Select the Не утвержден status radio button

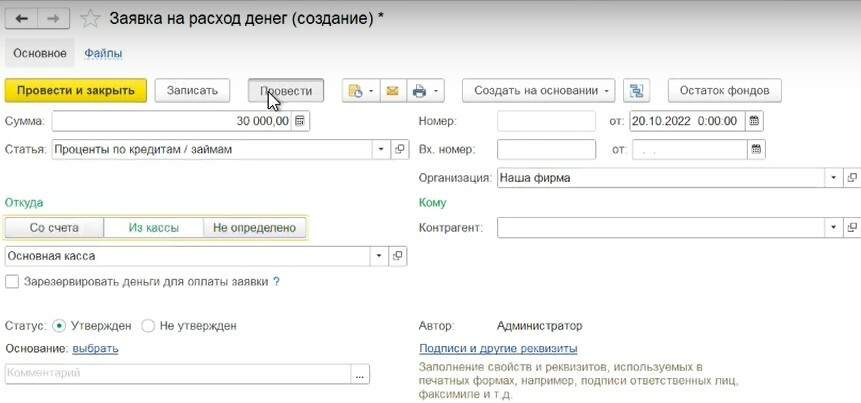click(x=148, y=326)
